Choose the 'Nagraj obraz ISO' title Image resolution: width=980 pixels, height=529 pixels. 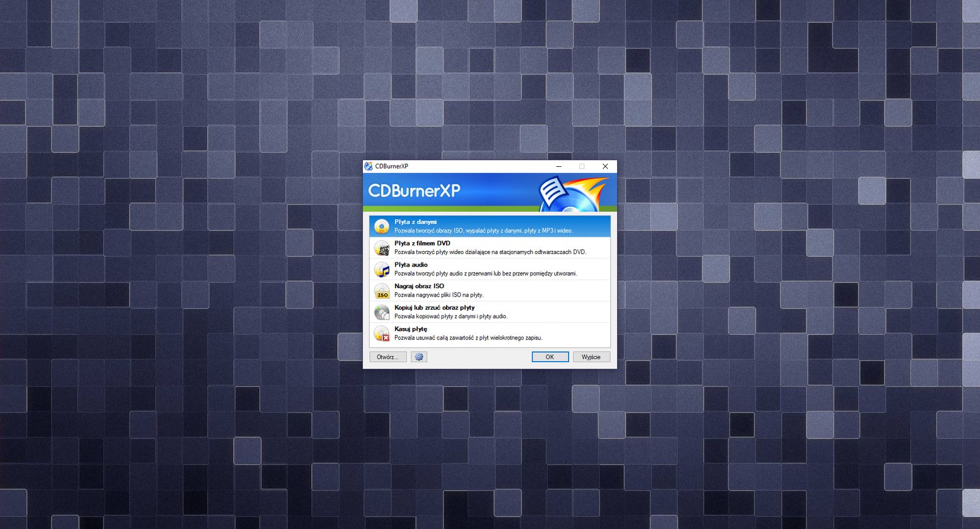419,286
